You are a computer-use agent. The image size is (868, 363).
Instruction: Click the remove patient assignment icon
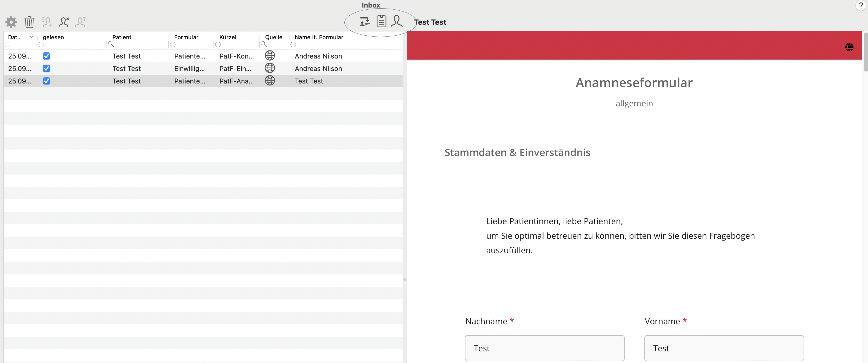coord(64,22)
